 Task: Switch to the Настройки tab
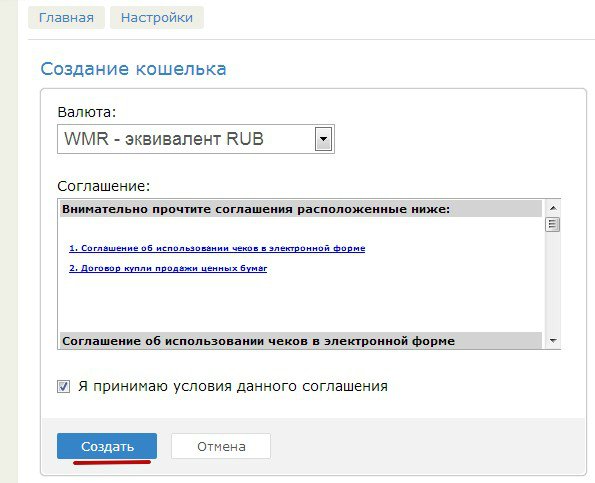point(157,17)
